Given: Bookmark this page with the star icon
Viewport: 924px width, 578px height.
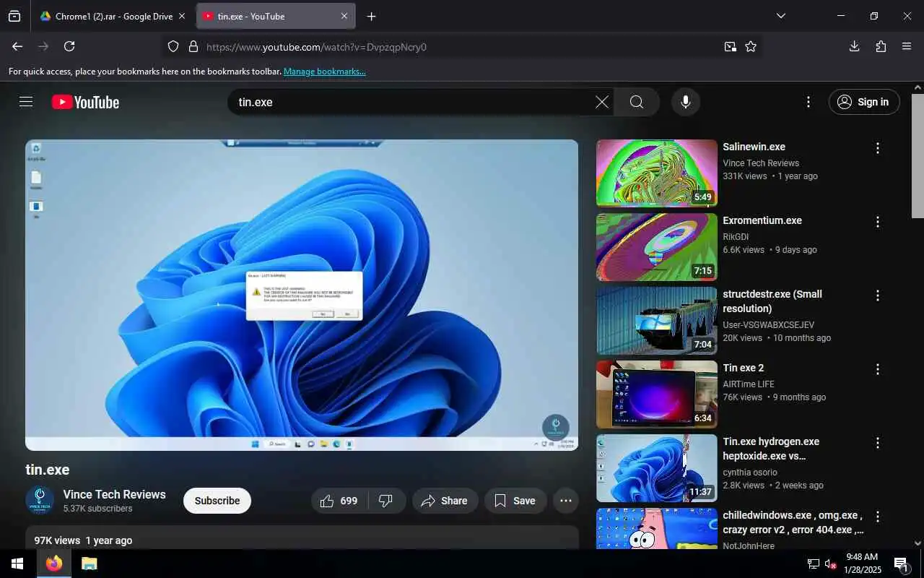Looking at the screenshot, I should coord(751,47).
